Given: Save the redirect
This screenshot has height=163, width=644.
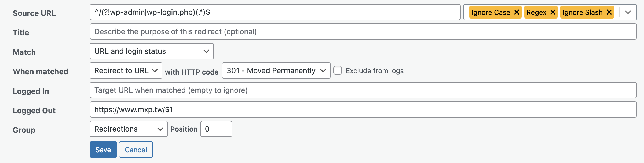Looking at the screenshot, I should [103, 150].
